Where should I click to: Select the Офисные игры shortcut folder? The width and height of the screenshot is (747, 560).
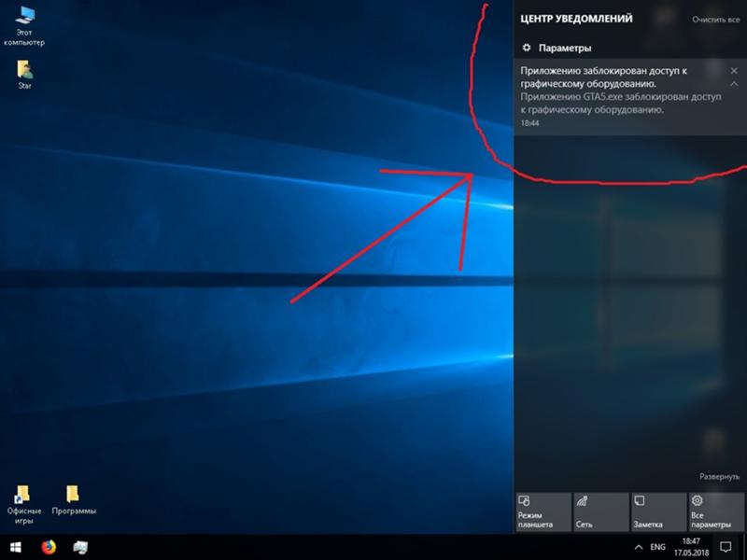coord(24,505)
